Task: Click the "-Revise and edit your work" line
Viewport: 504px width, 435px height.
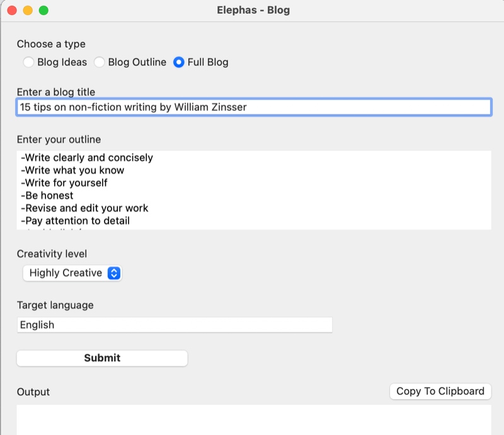Action: pyautogui.click(x=84, y=208)
